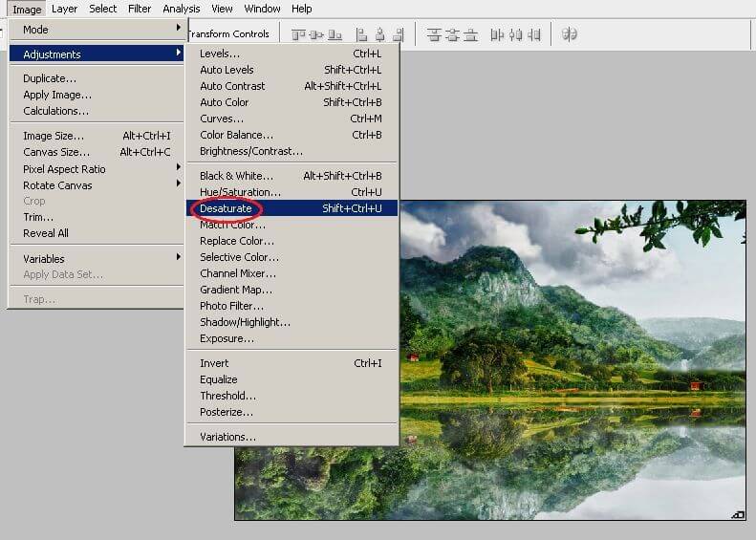Choose Photo Filter... adjustment
This screenshot has height=540, width=756.
click(292, 306)
